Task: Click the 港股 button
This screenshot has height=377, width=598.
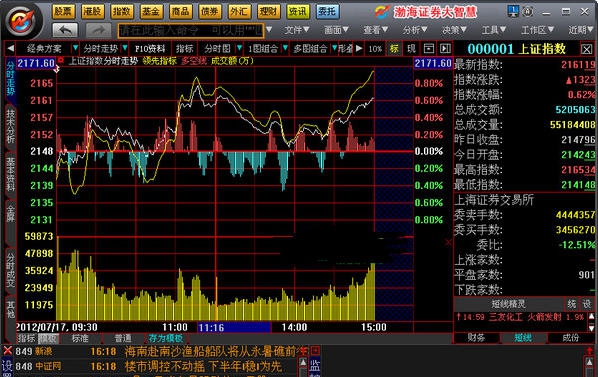Action: [x=93, y=11]
